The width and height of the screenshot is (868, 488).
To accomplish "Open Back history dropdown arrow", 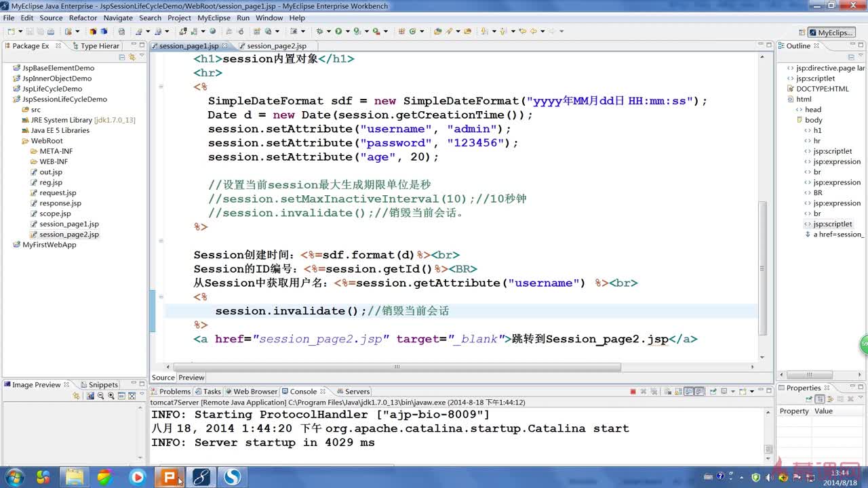I will click(541, 31).
